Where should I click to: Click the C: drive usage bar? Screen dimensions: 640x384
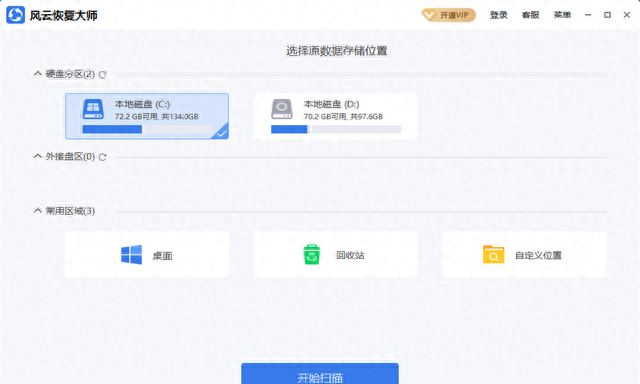[x=147, y=129]
